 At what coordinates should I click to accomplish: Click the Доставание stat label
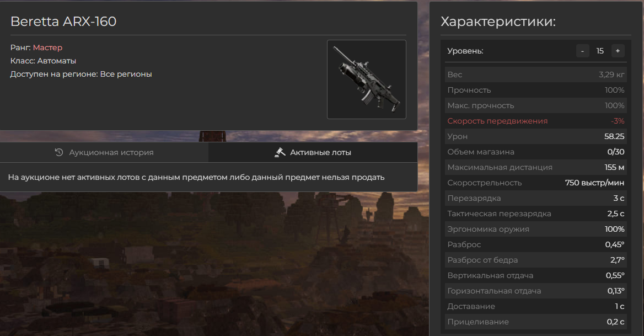click(x=471, y=306)
